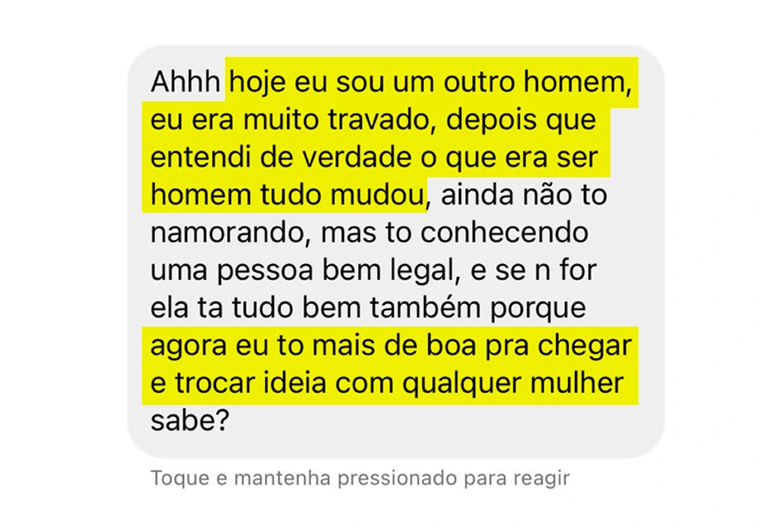The width and height of the screenshot is (763, 532).
Task: Click the final word "sabe?"
Action: click(190, 421)
